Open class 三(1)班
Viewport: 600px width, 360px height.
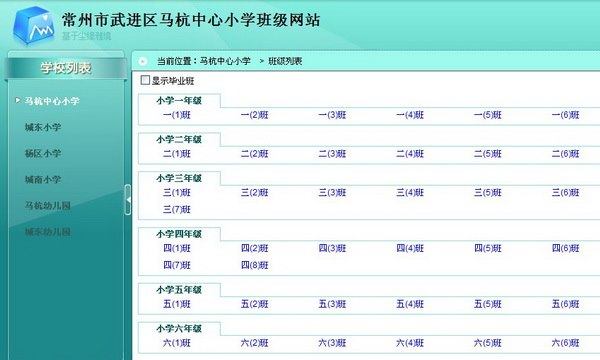[177, 193]
